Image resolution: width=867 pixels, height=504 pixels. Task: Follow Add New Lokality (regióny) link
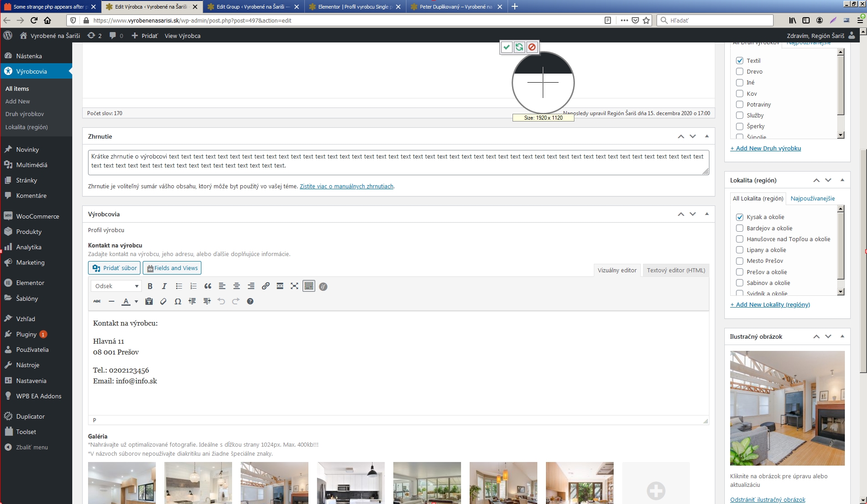click(x=770, y=304)
